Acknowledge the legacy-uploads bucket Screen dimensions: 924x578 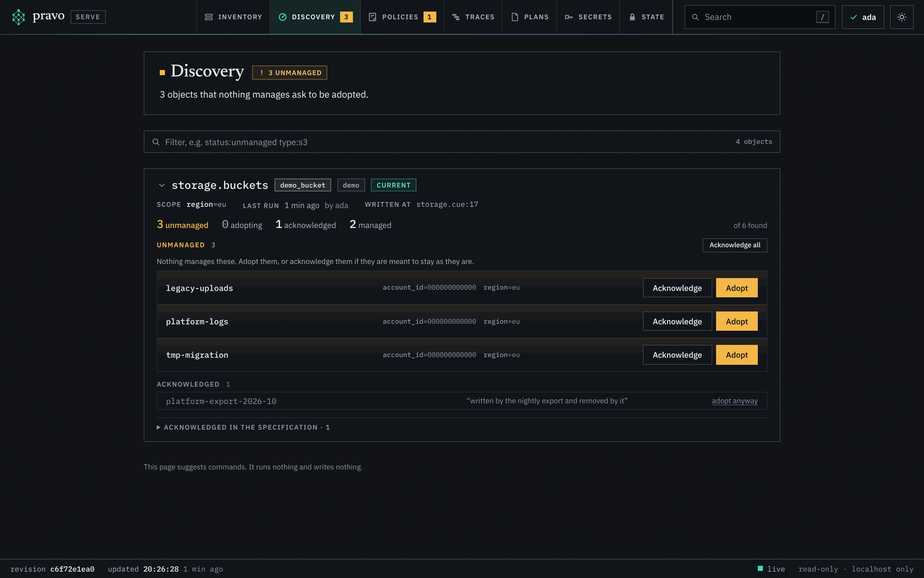tap(677, 287)
